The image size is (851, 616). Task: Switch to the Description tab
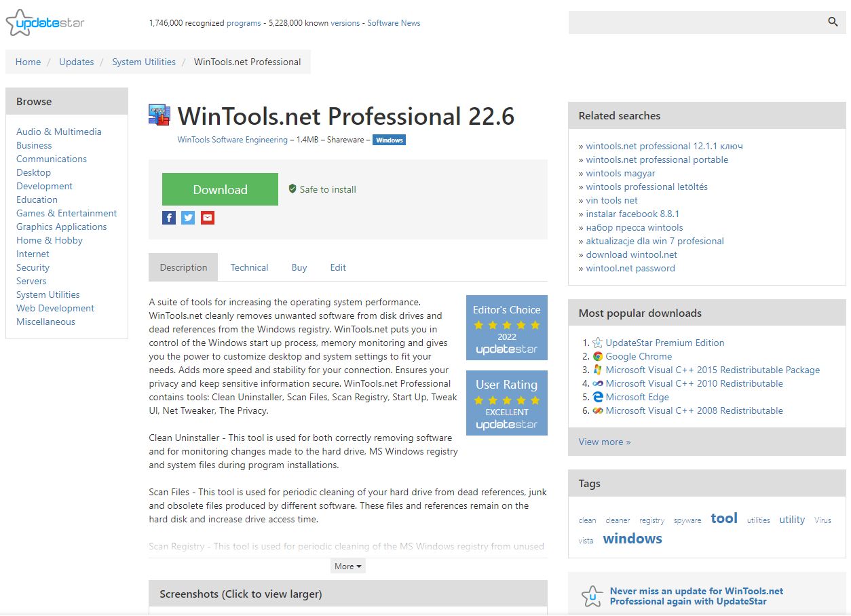point(183,267)
